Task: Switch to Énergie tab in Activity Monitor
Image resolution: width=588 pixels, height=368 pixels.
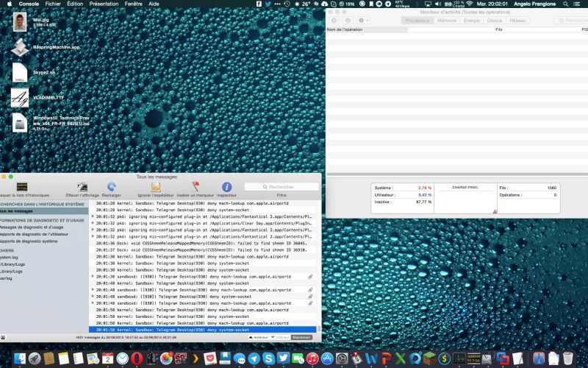Action: 471,21
